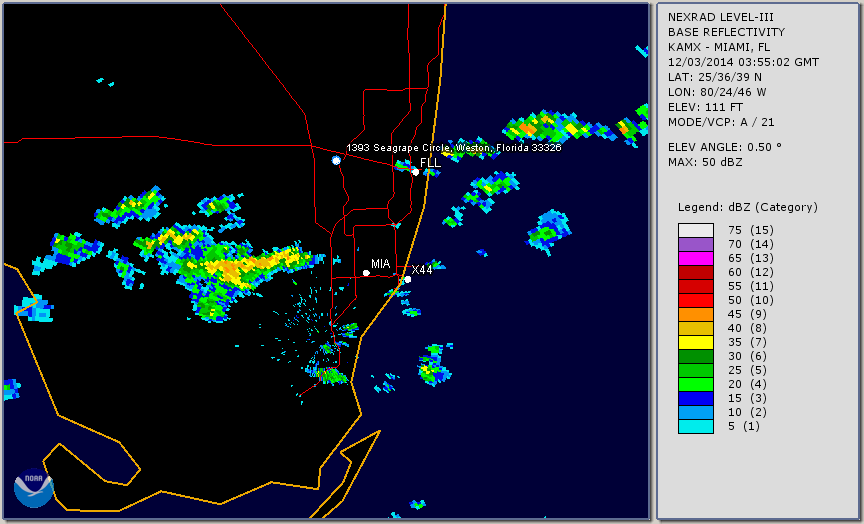The width and height of the screenshot is (864, 524).
Task: Click the 20 dBZ bright green swatch
Action: [x=695, y=384]
